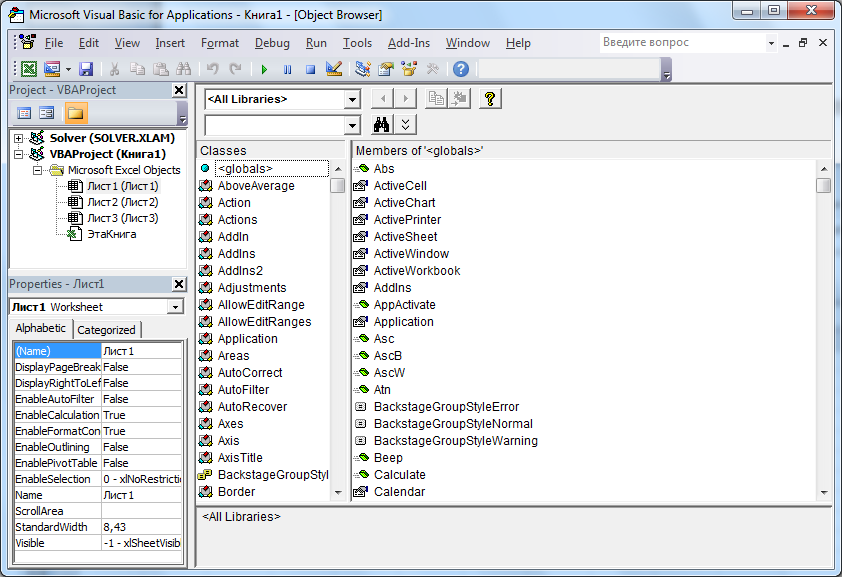
Task: Click the Redo arrow icon
Action: tap(235, 69)
